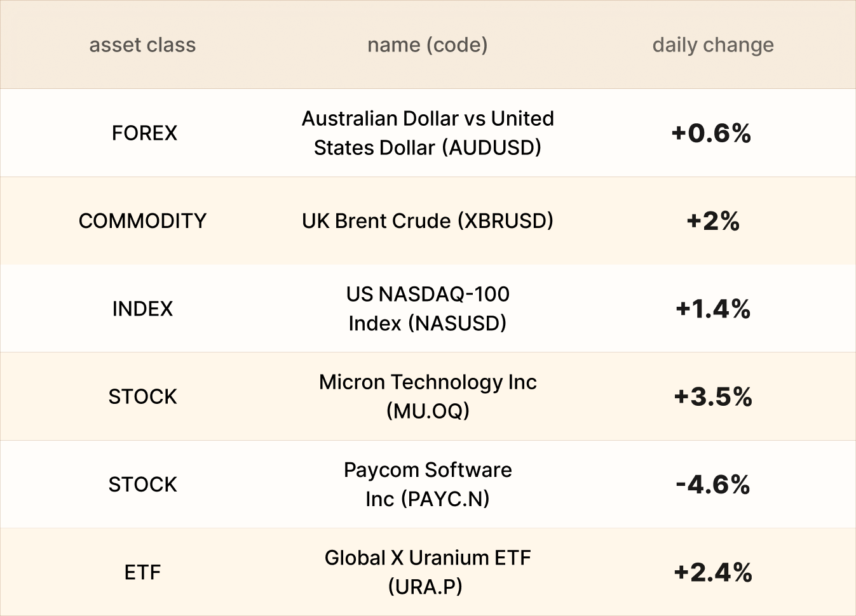Click the -4.6% daily change value
This screenshot has width=856, height=616.
tap(713, 485)
